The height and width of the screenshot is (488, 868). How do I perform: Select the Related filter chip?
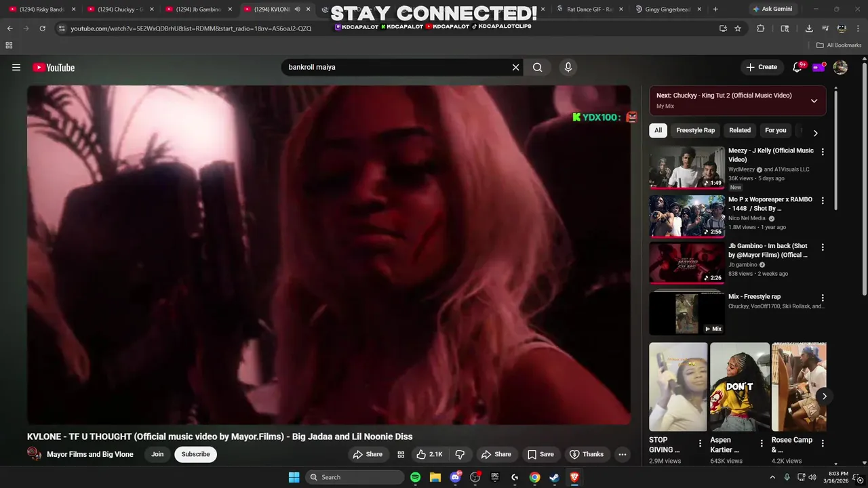740,130
